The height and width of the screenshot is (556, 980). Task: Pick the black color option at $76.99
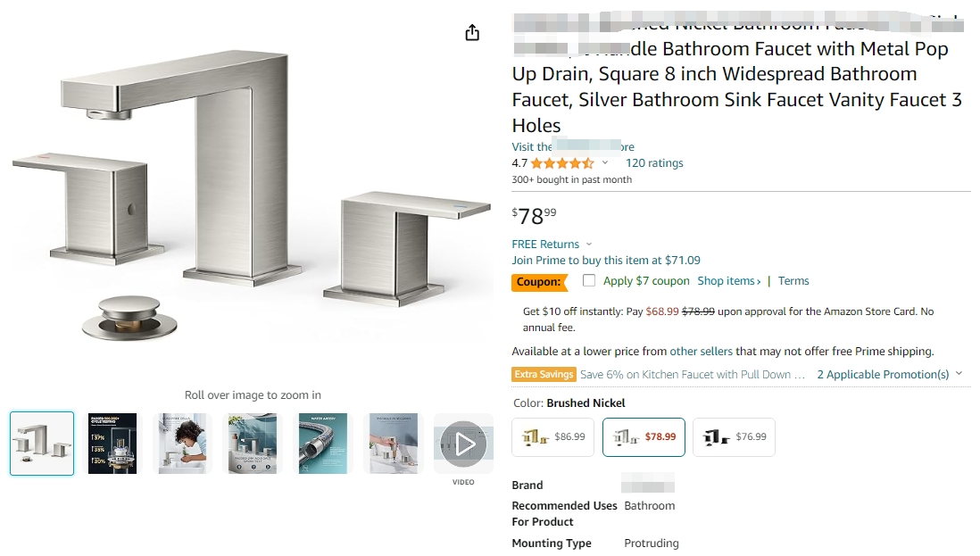point(734,437)
